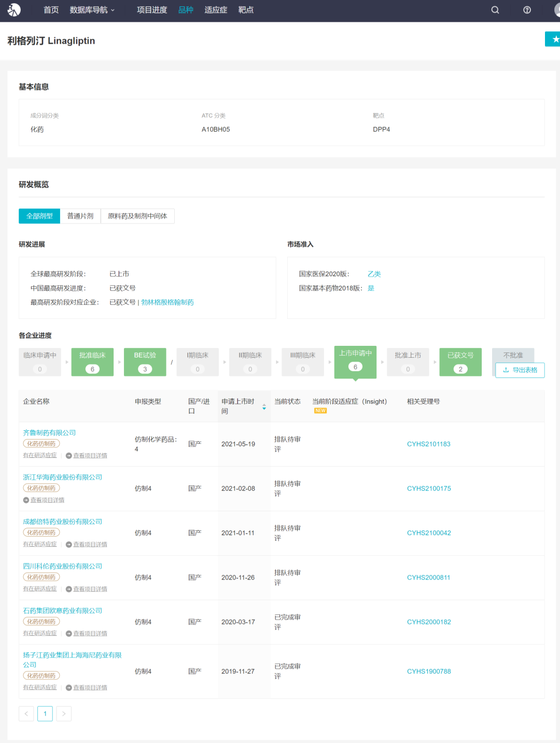
Task: Go to previous page arrow
Action: pos(26,714)
